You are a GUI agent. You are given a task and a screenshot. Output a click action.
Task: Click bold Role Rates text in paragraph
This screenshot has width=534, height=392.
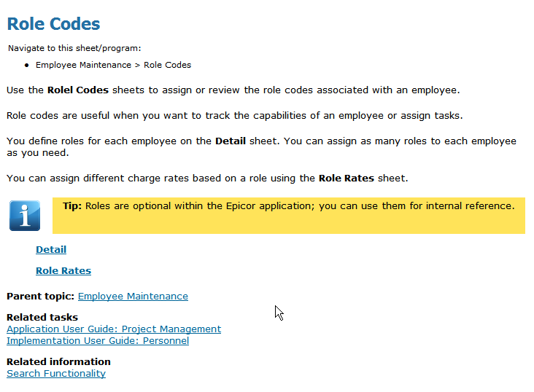point(347,179)
